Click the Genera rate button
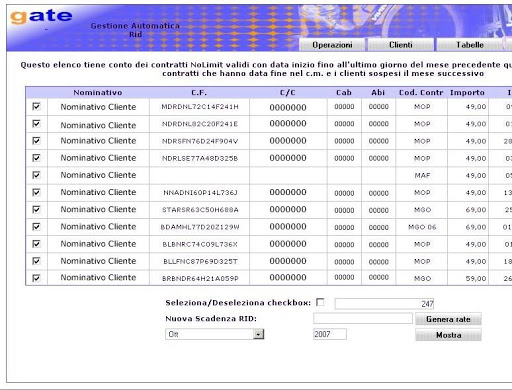The image size is (512, 390). [x=448, y=319]
